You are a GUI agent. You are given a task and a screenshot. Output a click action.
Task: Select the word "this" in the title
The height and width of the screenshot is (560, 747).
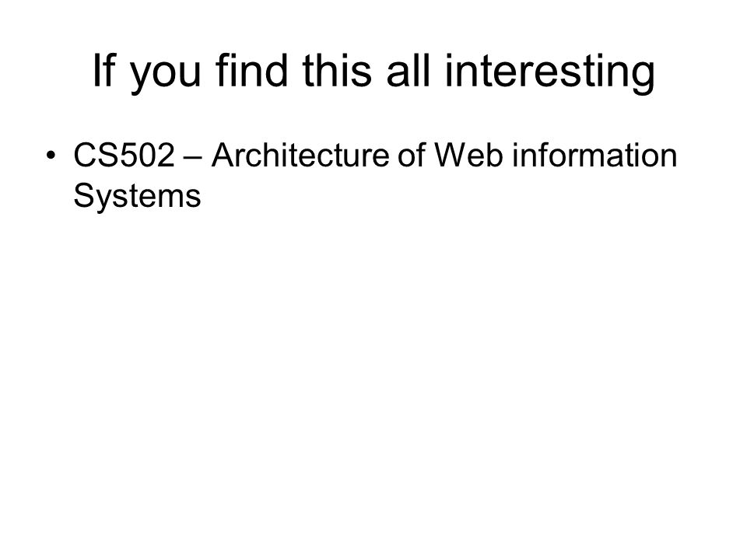coord(337,71)
